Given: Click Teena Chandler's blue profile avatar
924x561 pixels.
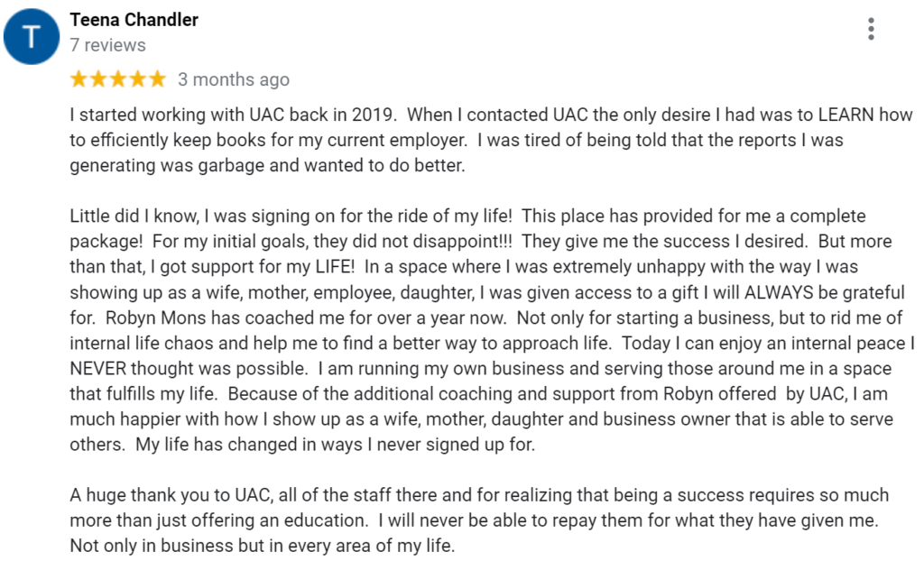Looking at the screenshot, I should click(x=33, y=38).
